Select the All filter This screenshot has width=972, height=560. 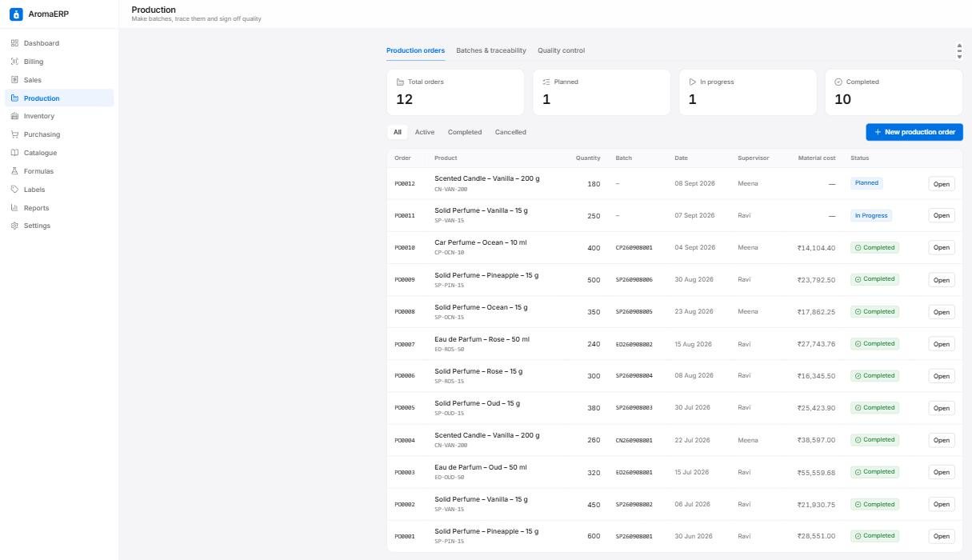pyautogui.click(x=398, y=132)
